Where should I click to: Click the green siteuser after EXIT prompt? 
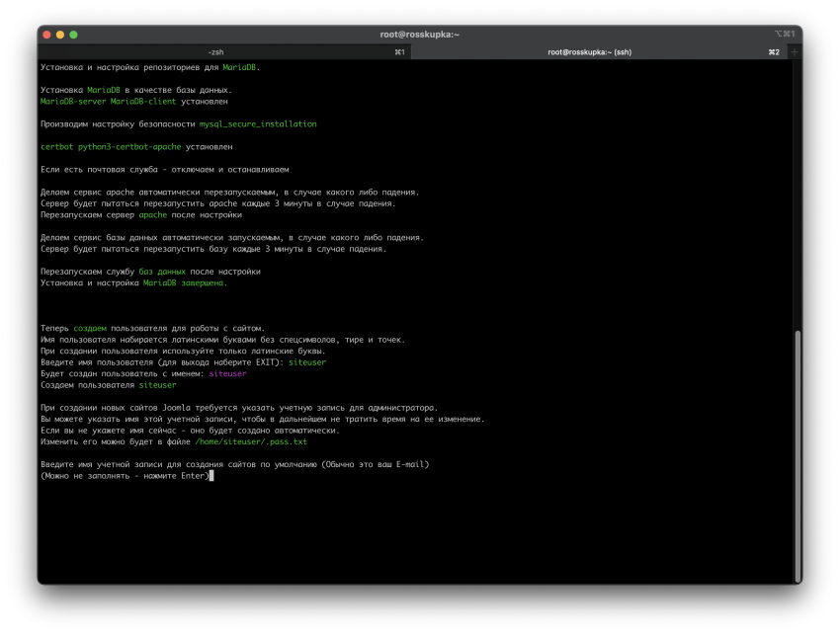click(x=307, y=362)
